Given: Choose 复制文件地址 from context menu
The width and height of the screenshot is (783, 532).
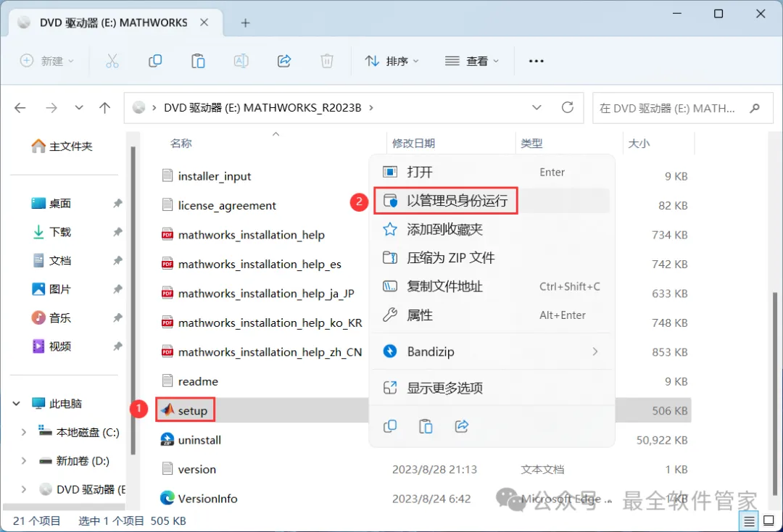Looking at the screenshot, I should tap(492, 286).
